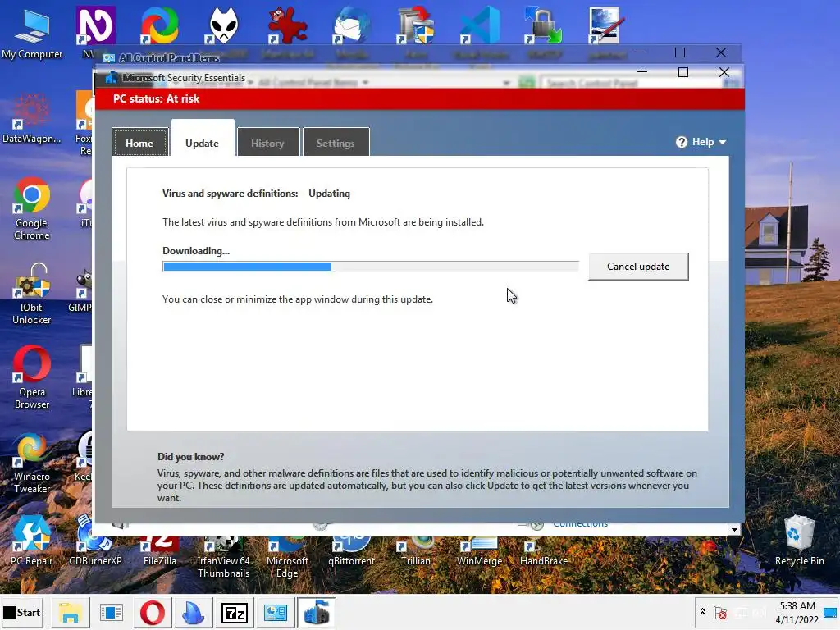Click the 'PC status: At risk' banner
840x630 pixels.
click(x=419, y=98)
